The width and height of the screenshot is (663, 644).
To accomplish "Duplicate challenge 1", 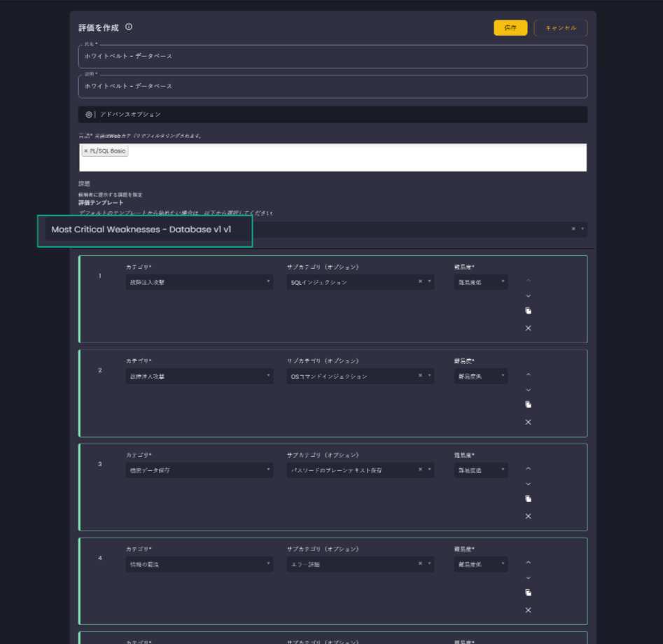I will pyautogui.click(x=528, y=311).
